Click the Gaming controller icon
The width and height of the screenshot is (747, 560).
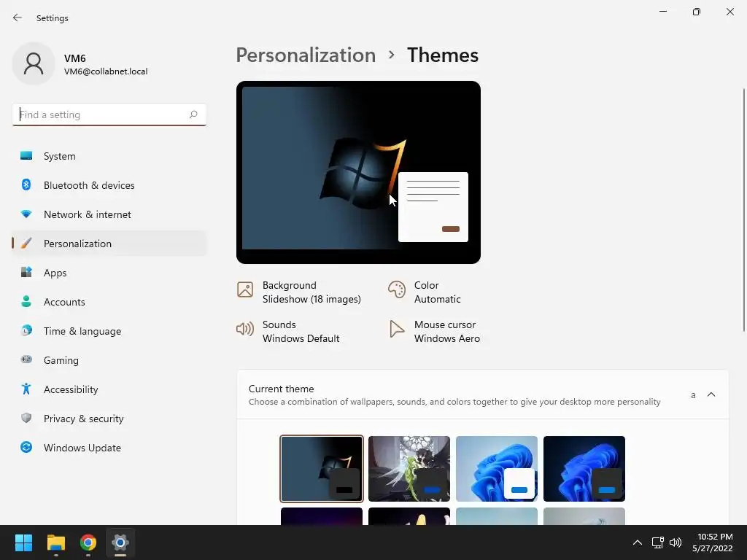pyautogui.click(x=26, y=359)
